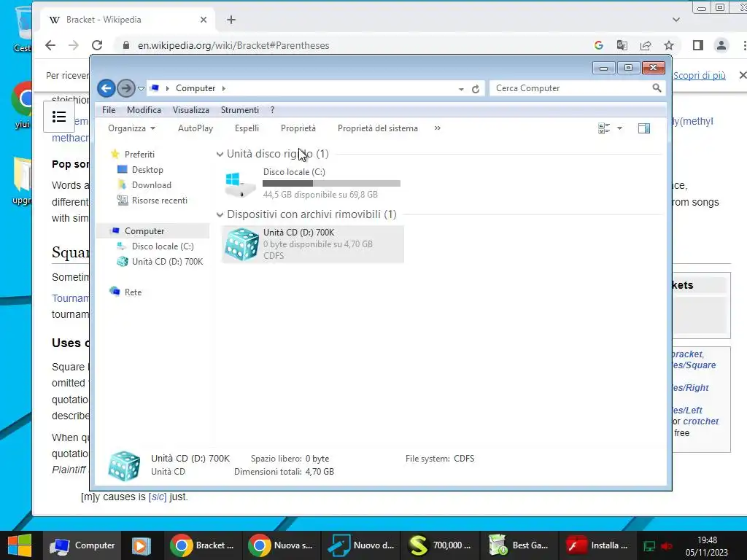
Task: Click Proprietà in the toolbar
Action: (298, 128)
